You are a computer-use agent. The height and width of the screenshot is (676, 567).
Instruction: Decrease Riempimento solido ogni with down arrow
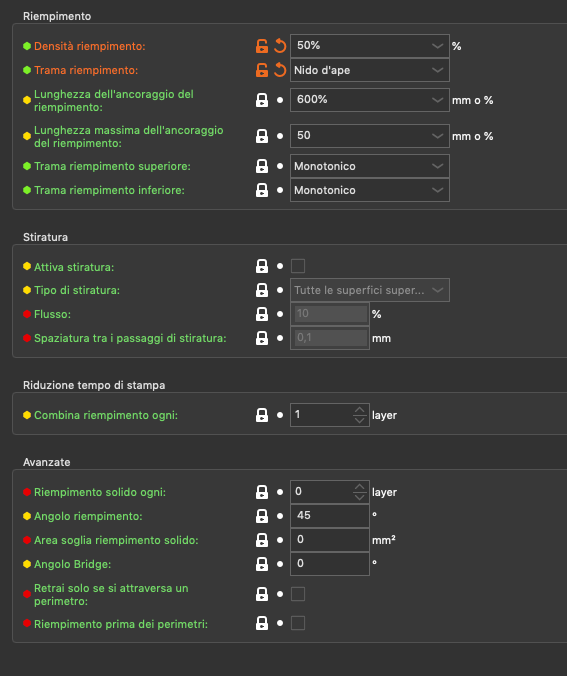(x=360, y=497)
